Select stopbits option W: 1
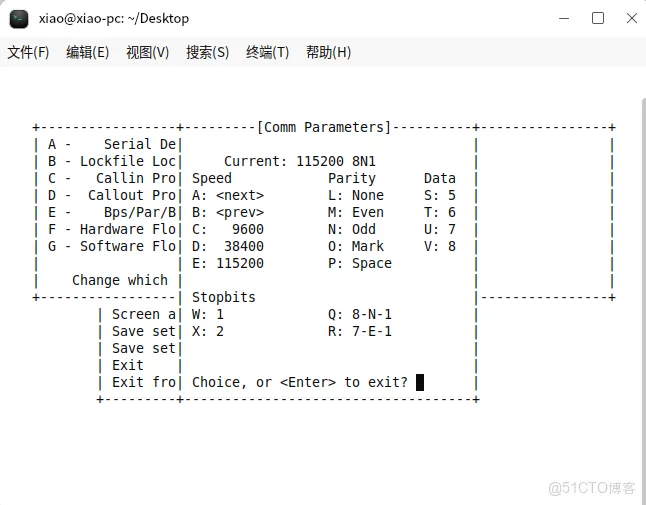The width and height of the screenshot is (646, 505). pyautogui.click(x=208, y=314)
